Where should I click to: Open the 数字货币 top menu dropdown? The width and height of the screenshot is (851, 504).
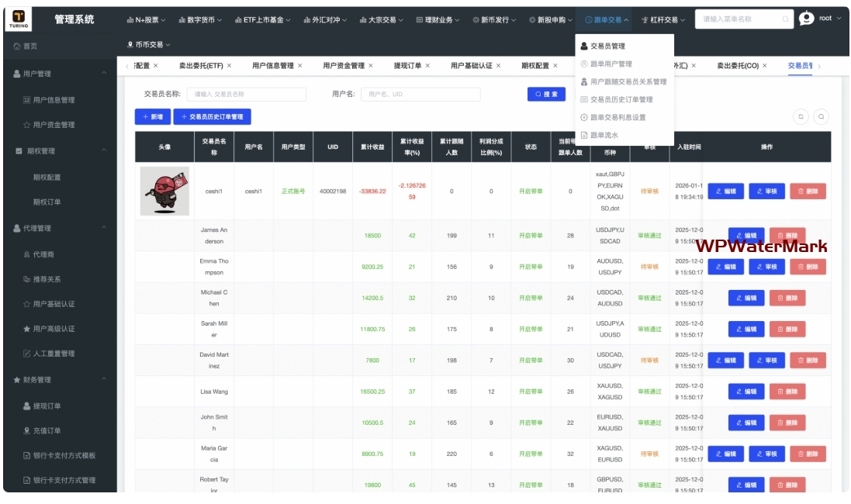click(200, 19)
